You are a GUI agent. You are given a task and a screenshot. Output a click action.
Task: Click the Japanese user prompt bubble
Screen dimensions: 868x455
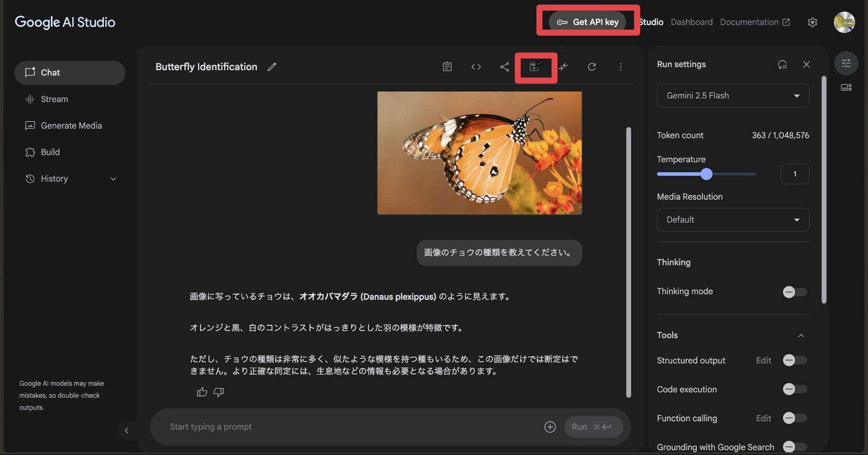(x=499, y=252)
